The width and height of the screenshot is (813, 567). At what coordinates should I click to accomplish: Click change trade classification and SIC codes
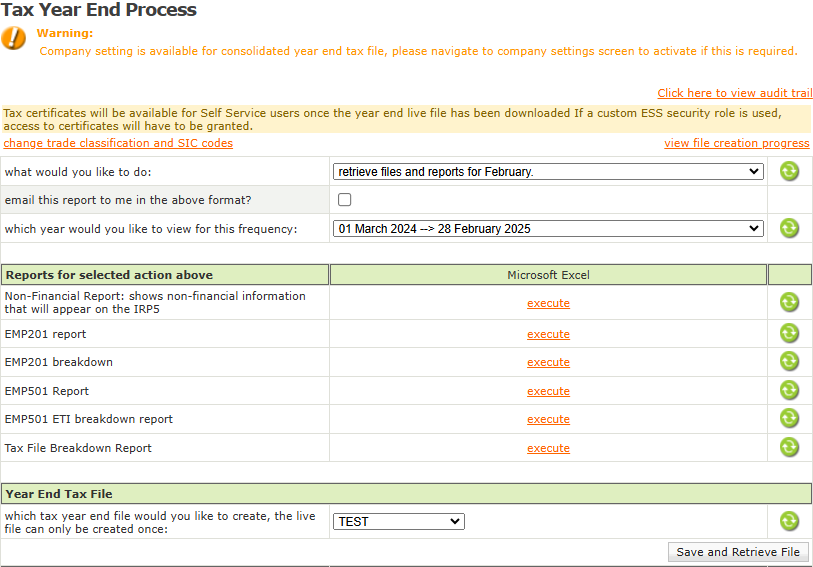click(x=118, y=143)
